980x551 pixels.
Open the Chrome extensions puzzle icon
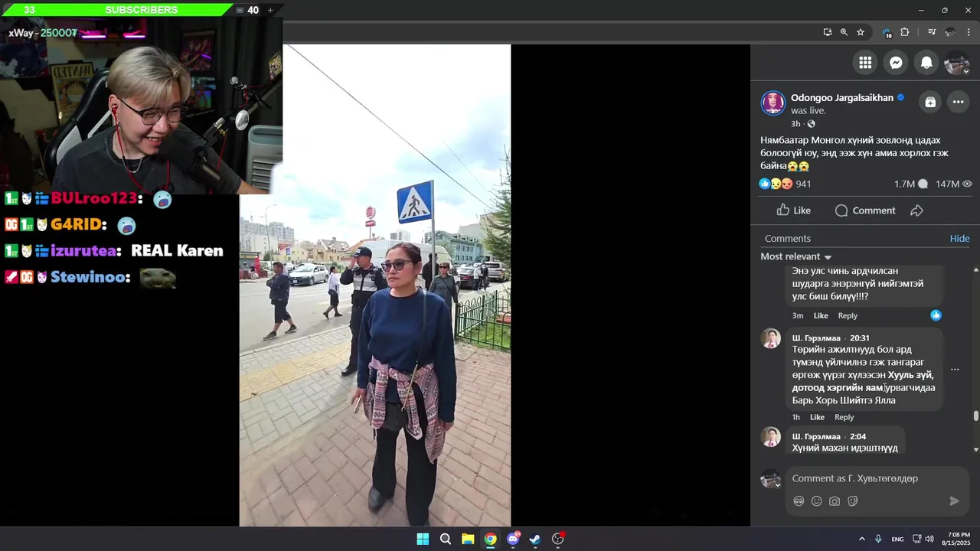pos(905,32)
